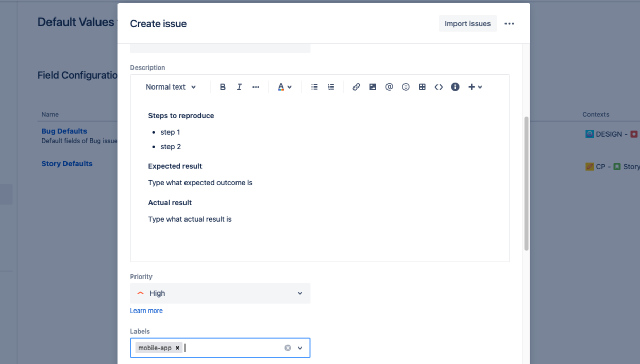Insert an info panel

[x=455, y=87]
